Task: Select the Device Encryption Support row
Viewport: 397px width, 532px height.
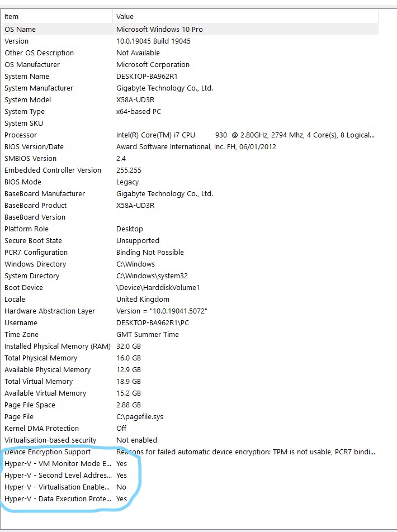Action: click(191, 452)
